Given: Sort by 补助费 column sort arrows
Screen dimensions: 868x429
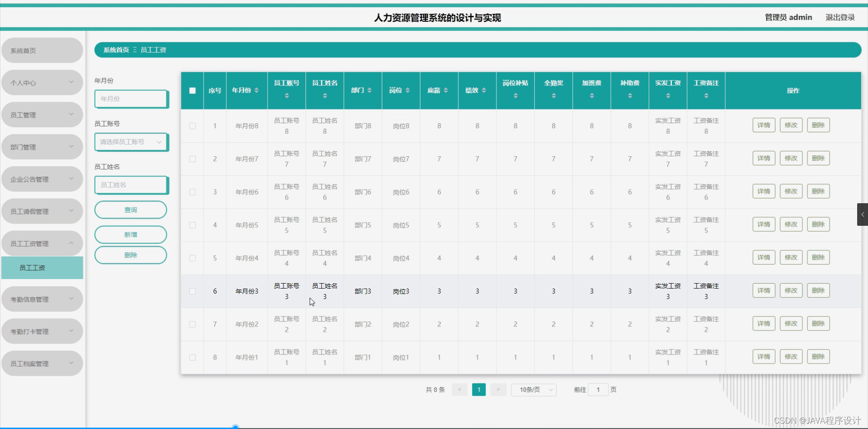Looking at the screenshot, I should (x=630, y=96).
